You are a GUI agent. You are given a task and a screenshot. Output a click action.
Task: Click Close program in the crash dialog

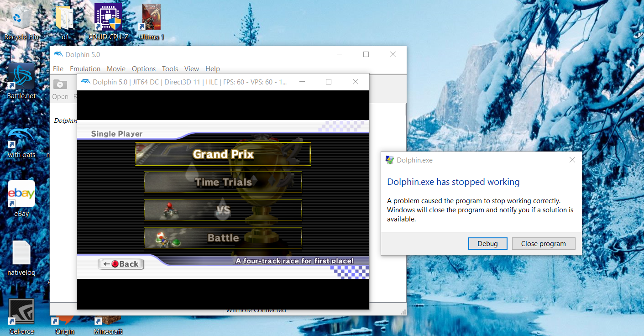pyautogui.click(x=543, y=244)
